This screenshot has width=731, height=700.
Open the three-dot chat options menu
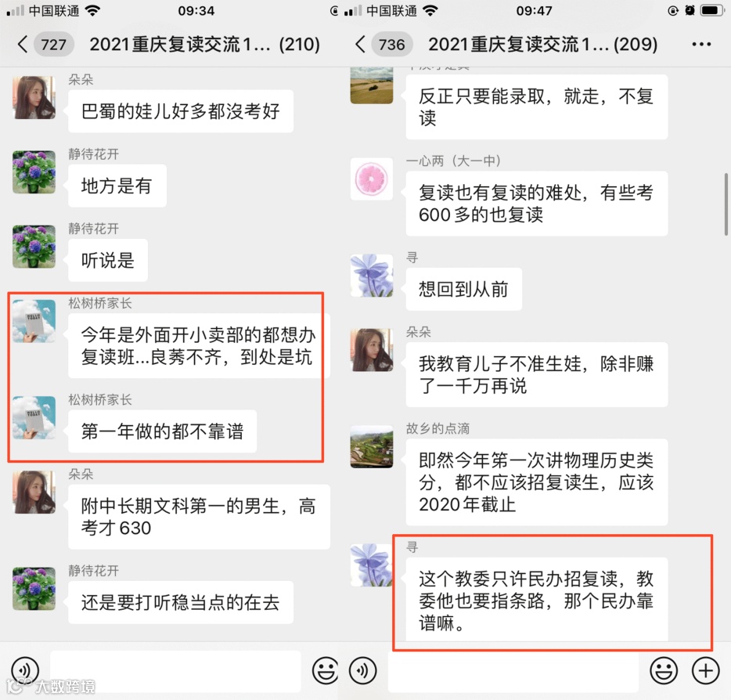click(x=701, y=45)
